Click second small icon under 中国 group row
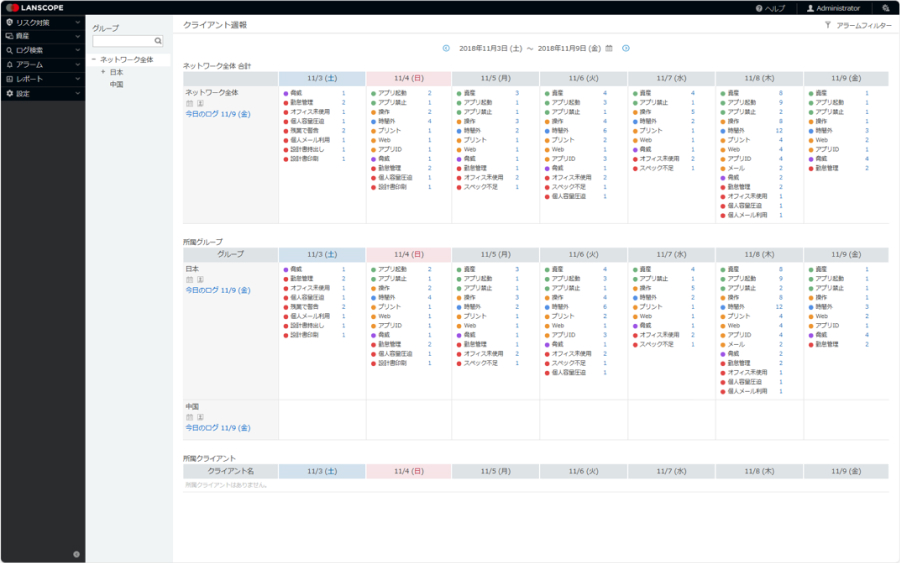The image size is (900, 563). tap(200, 417)
